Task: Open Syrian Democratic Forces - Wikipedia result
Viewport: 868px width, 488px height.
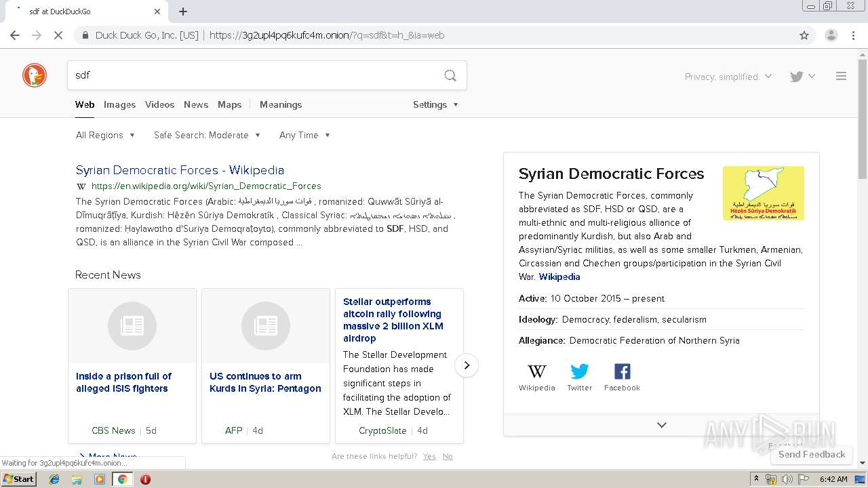Action: point(180,170)
